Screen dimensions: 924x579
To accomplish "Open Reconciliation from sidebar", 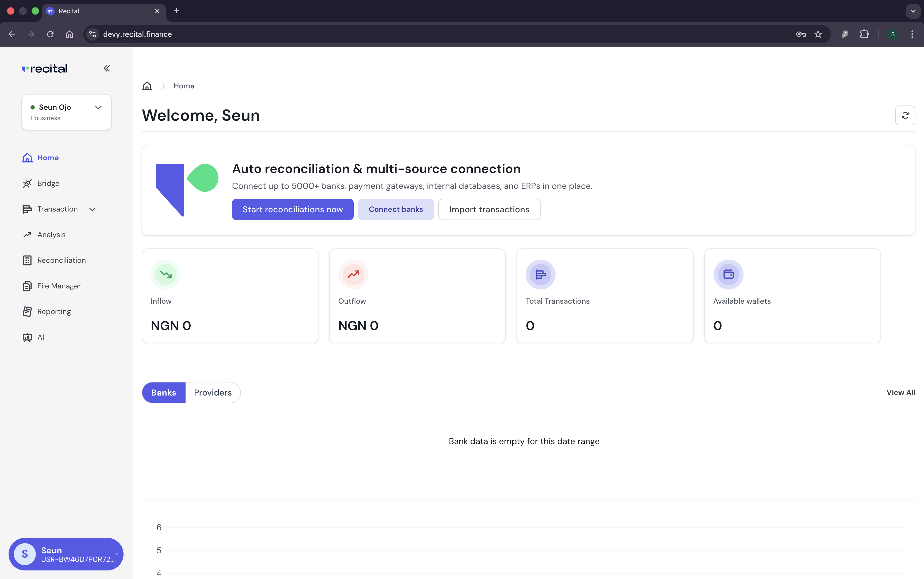I will point(61,260).
